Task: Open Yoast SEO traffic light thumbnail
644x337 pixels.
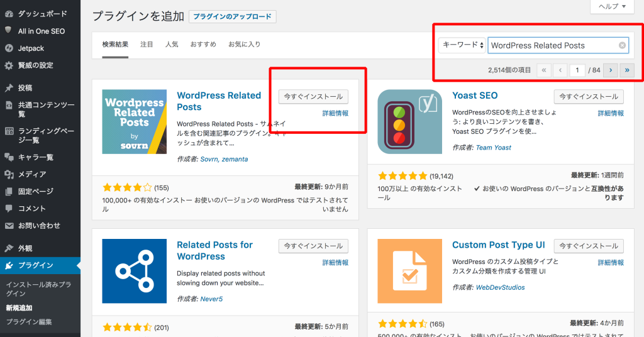Action: [x=409, y=122]
